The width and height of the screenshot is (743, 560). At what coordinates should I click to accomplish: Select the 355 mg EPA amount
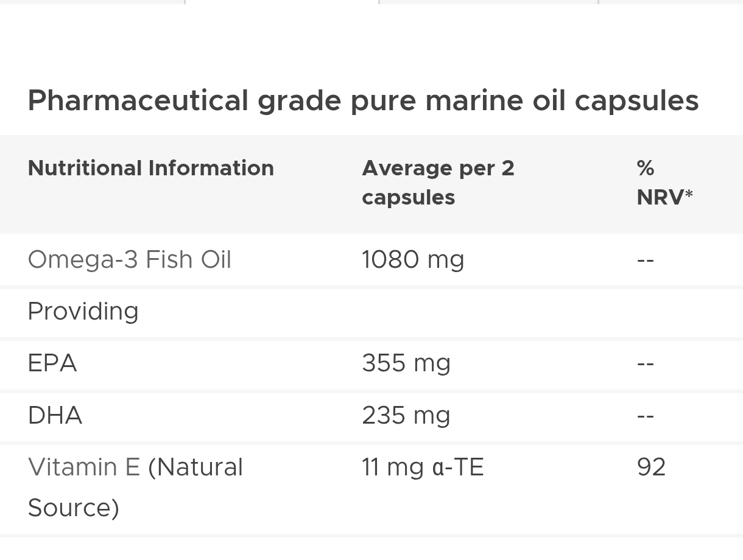click(406, 363)
